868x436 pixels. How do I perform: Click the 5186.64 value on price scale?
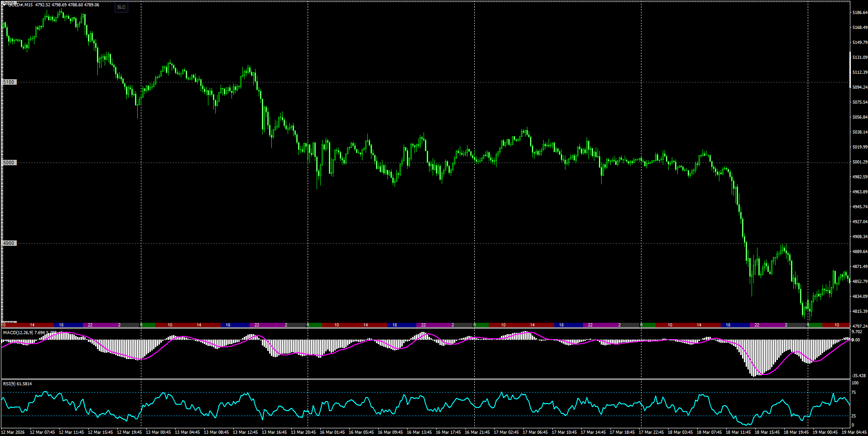click(859, 13)
